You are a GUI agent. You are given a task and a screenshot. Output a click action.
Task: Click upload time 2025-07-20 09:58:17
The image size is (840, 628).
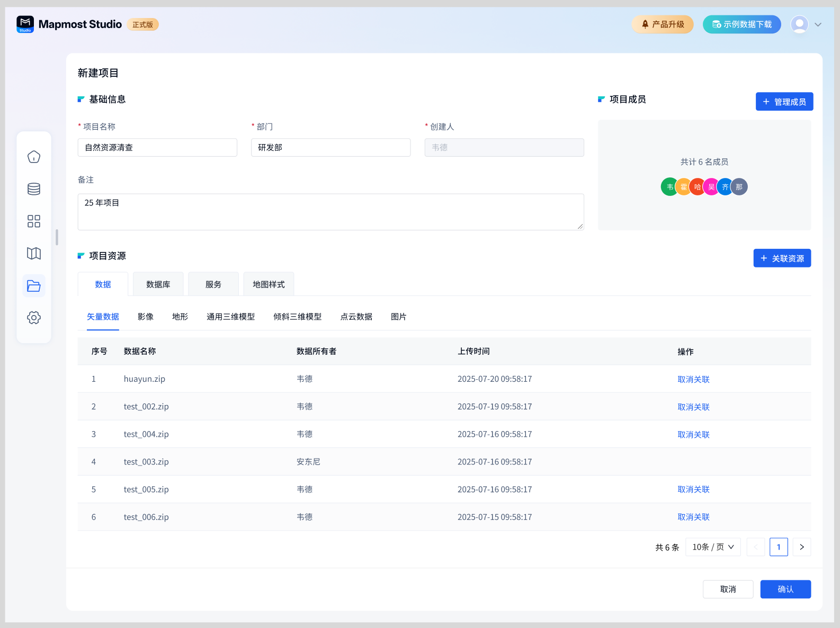click(x=495, y=379)
